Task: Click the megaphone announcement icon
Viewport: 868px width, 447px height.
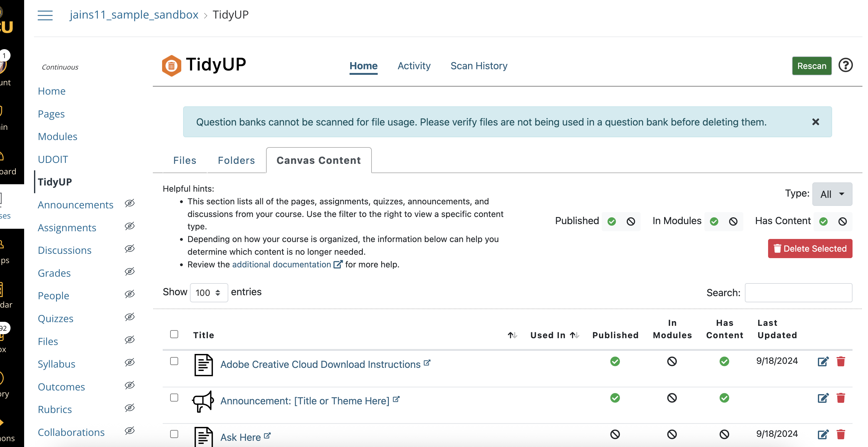Action: point(203,401)
